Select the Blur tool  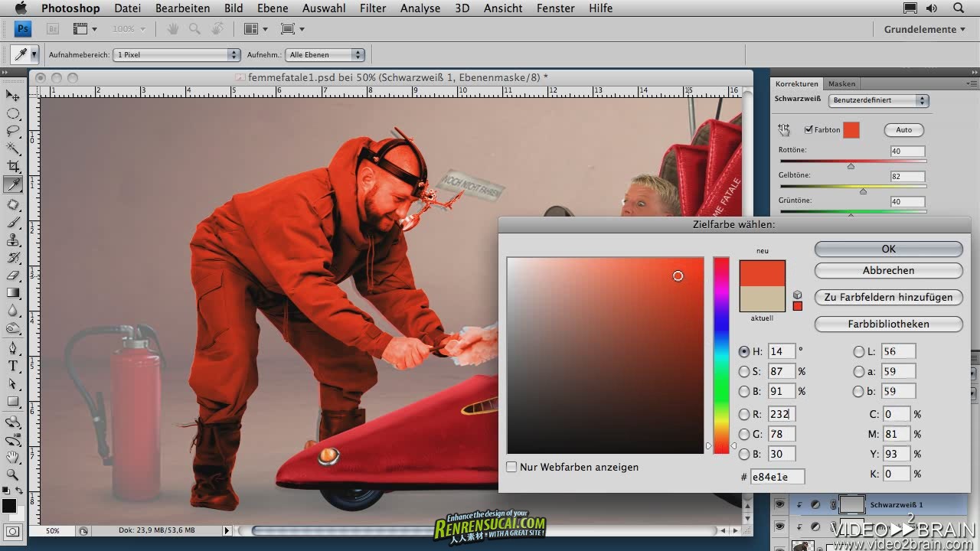(13, 310)
